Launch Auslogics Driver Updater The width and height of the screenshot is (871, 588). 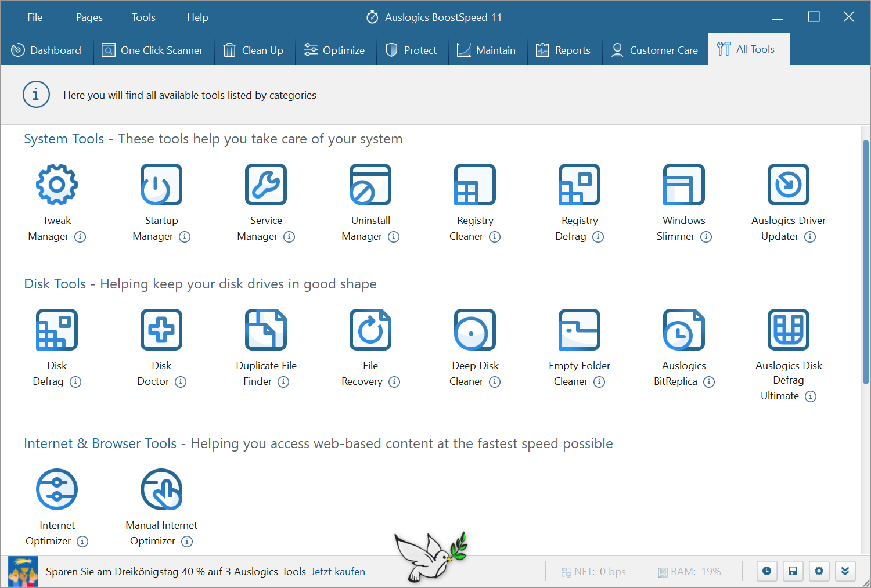click(x=789, y=185)
